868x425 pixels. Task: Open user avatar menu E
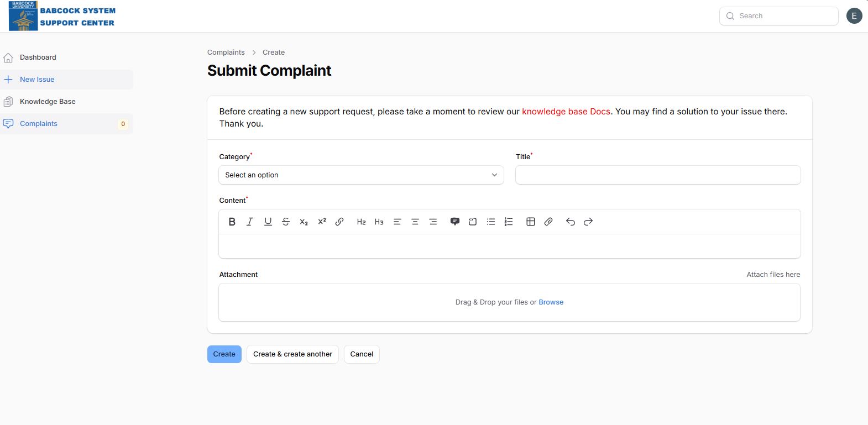tap(854, 16)
